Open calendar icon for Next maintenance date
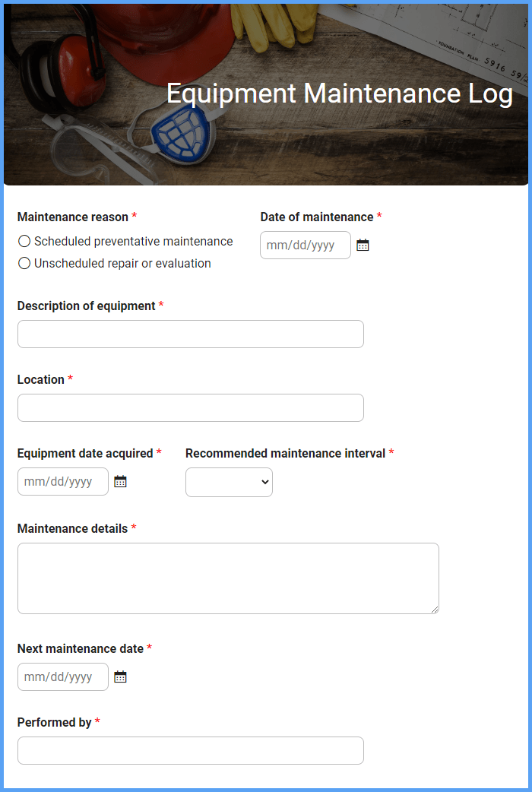This screenshot has width=532, height=792. pos(120,676)
